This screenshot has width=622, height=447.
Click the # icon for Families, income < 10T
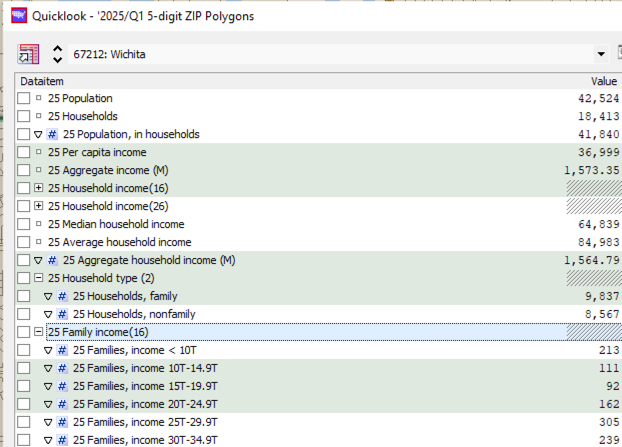point(62,350)
